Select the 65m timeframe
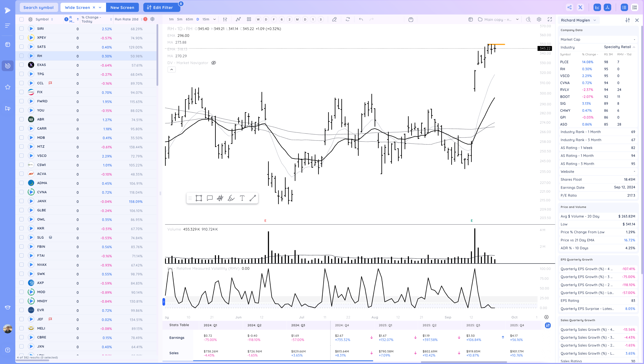Image resolution: width=644 pixels, height=364 pixels. tap(189, 19)
